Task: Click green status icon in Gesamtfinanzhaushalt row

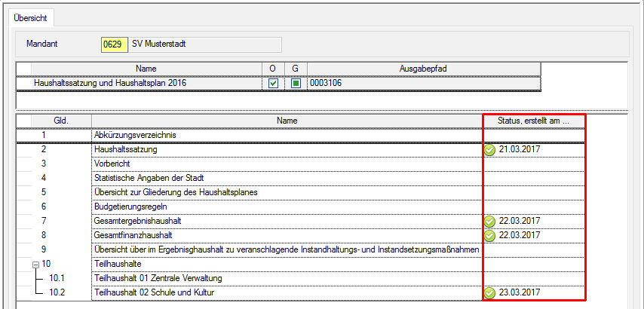Action: [x=489, y=235]
